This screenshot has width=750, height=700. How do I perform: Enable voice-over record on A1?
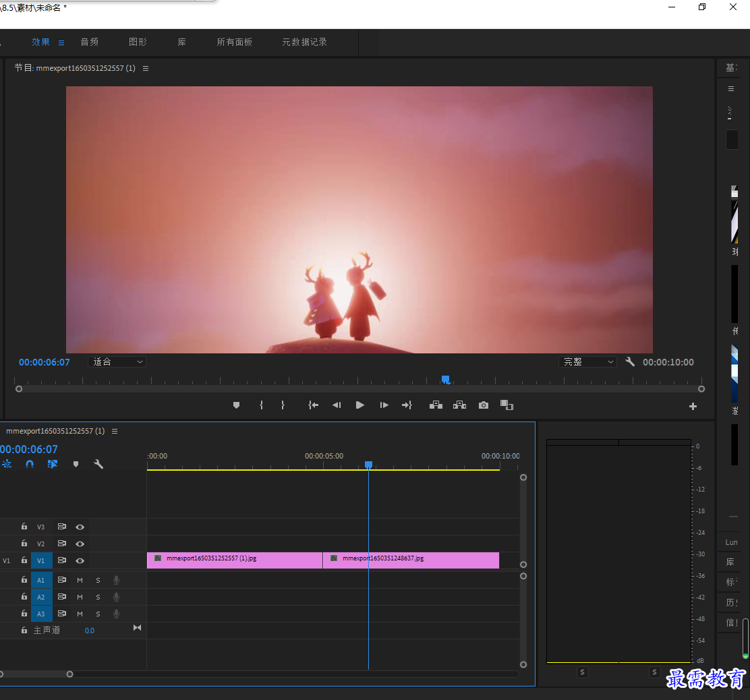(x=116, y=580)
